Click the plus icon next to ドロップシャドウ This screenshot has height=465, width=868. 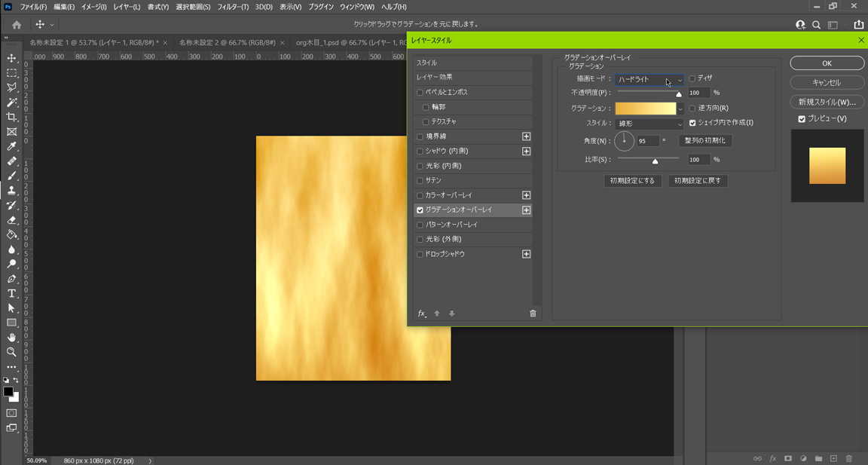(x=526, y=254)
